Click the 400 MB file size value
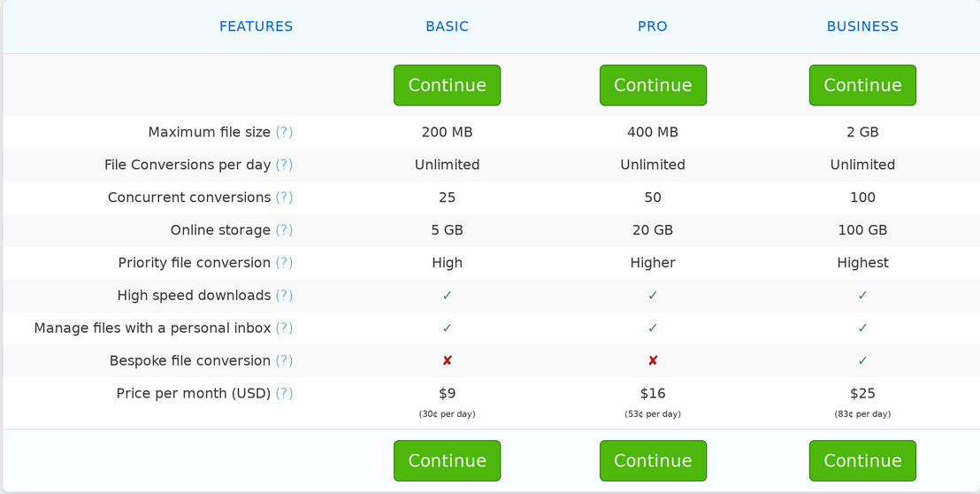The height and width of the screenshot is (494, 980). (x=653, y=133)
